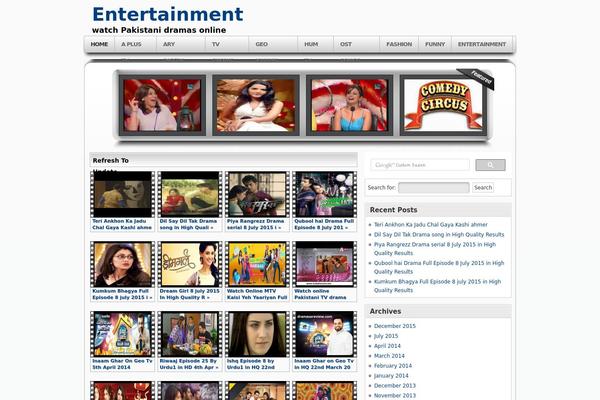Open featured thumbnail of woman in white dress
The height and width of the screenshot is (400, 600).
(256, 105)
